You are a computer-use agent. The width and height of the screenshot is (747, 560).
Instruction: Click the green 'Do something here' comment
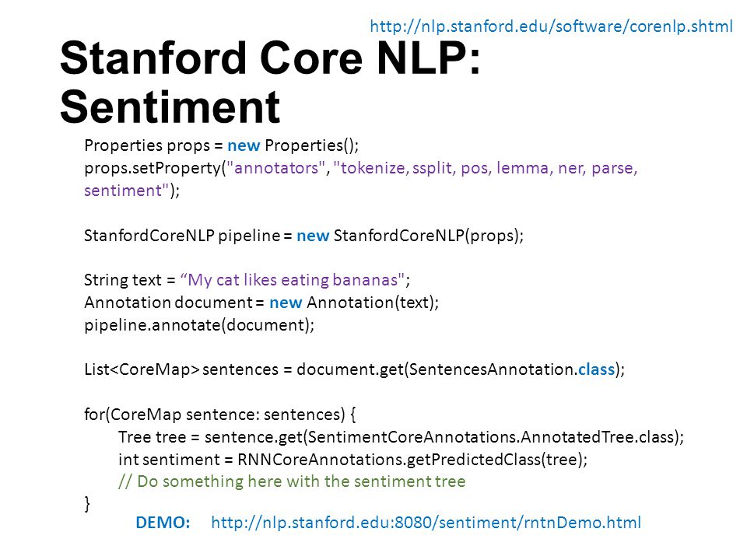pyautogui.click(x=292, y=481)
